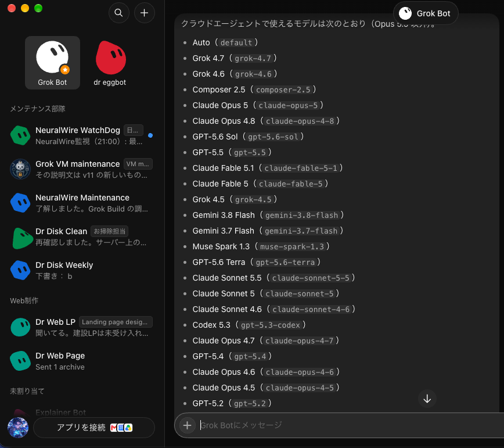Open Dr Web Page conversation
Screen dimensions: 504x448
click(x=82, y=361)
